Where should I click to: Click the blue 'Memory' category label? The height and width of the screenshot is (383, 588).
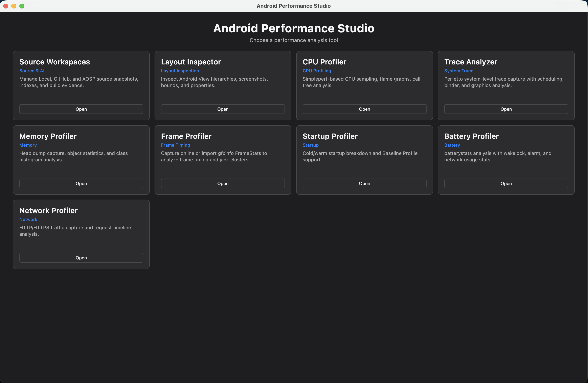click(x=28, y=145)
